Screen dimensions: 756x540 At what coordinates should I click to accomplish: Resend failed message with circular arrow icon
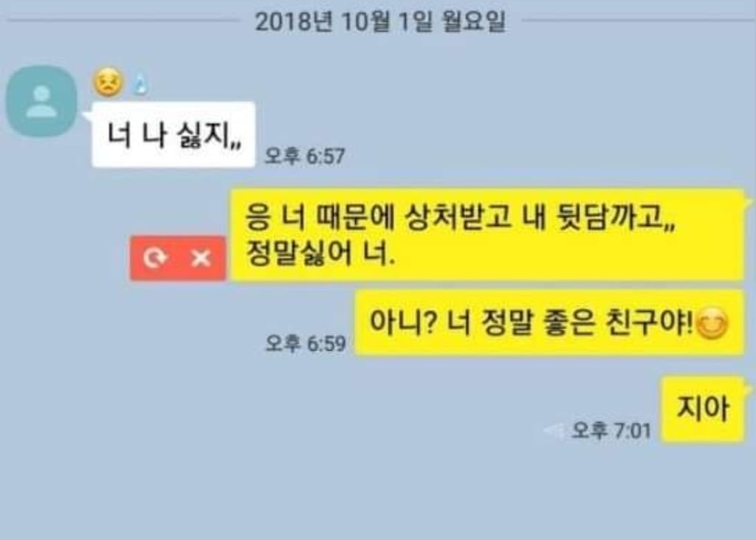(x=154, y=259)
